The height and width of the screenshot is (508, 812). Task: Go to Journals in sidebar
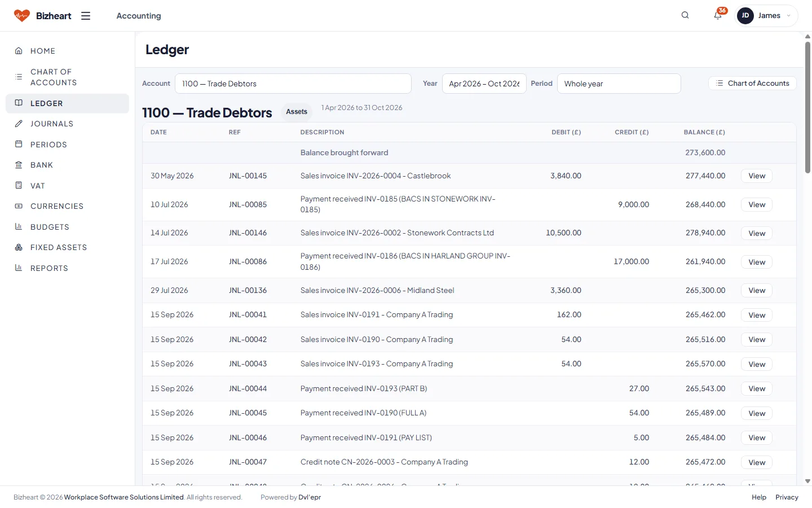click(x=67, y=124)
